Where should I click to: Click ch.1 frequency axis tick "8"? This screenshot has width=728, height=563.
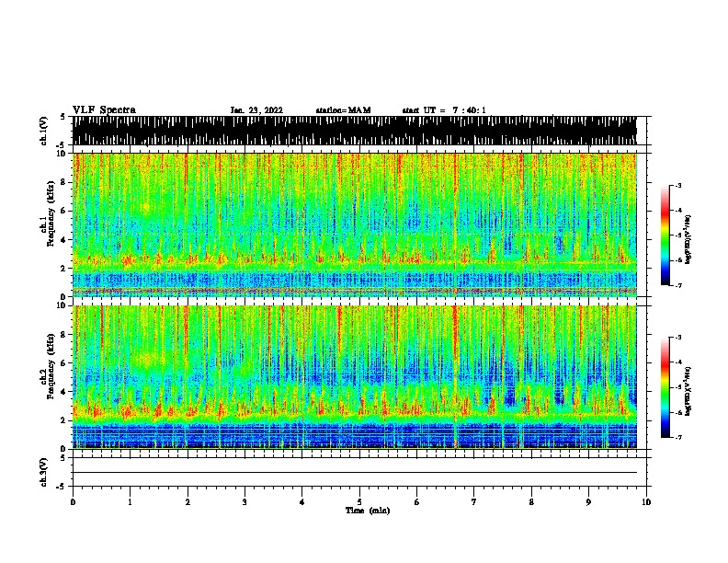64,182
